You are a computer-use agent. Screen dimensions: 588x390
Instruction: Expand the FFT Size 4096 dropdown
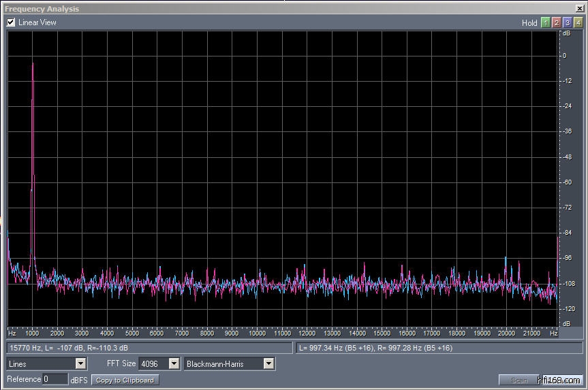pyautogui.click(x=173, y=364)
